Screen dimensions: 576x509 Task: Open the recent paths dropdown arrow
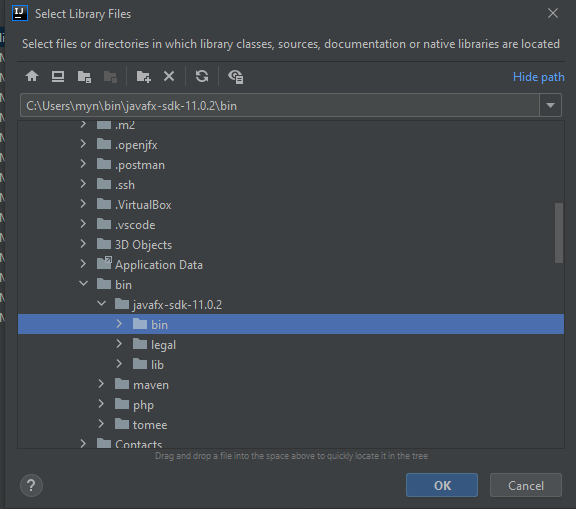coord(550,106)
